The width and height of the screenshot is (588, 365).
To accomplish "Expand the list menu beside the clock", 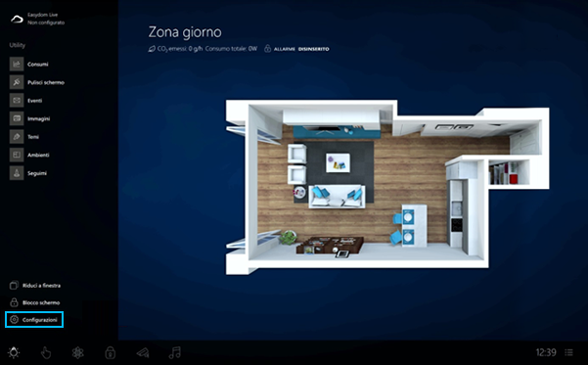I will [568, 352].
